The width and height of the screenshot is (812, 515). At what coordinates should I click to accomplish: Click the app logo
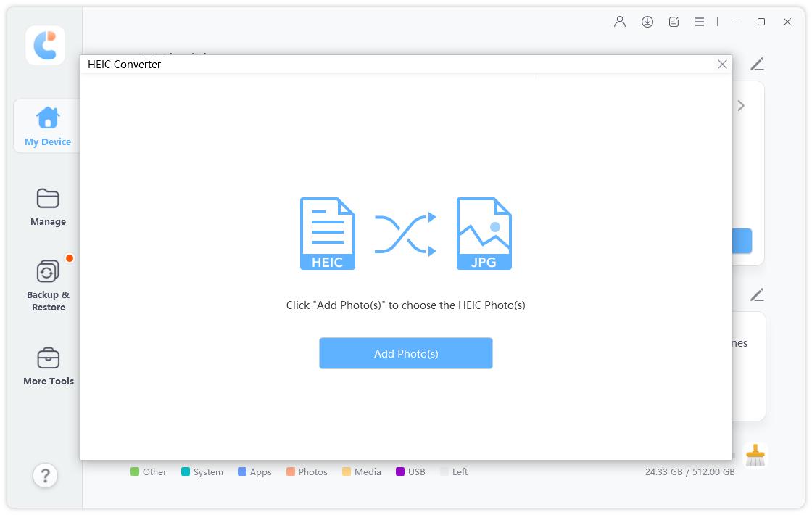pos(45,45)
